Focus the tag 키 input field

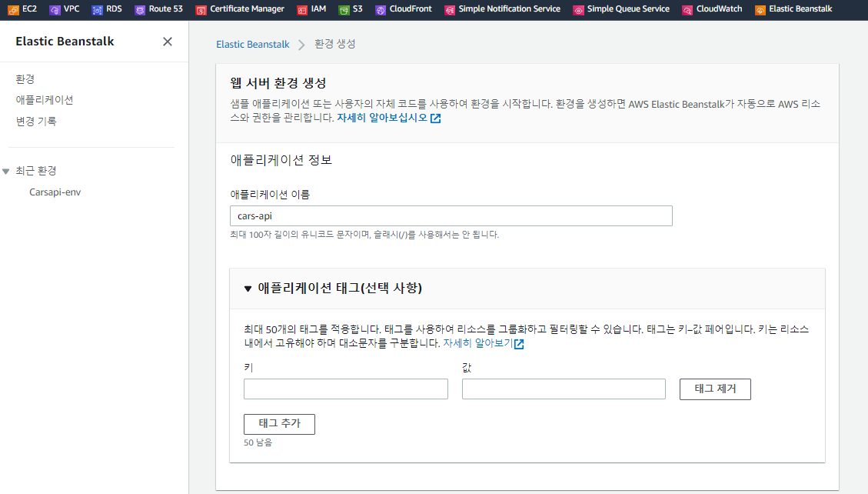coord(346,389)
